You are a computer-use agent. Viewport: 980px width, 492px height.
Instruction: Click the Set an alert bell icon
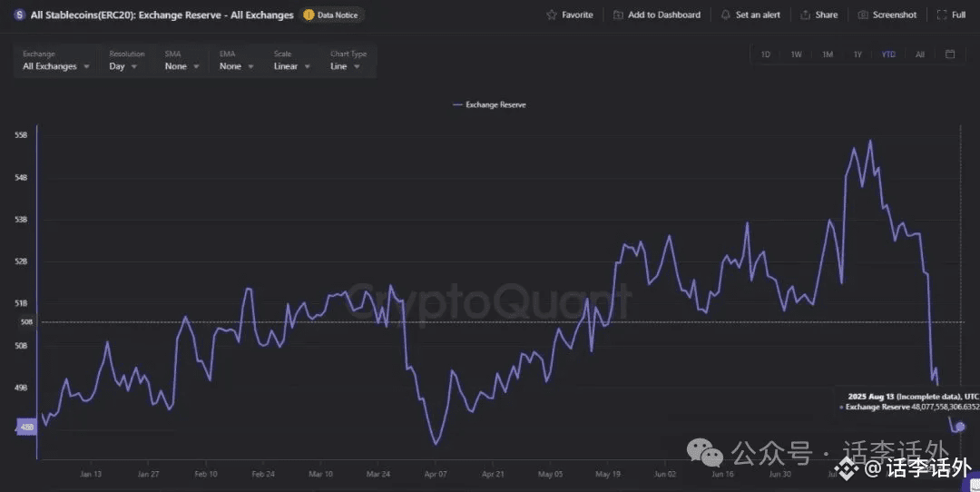[725, 15]
